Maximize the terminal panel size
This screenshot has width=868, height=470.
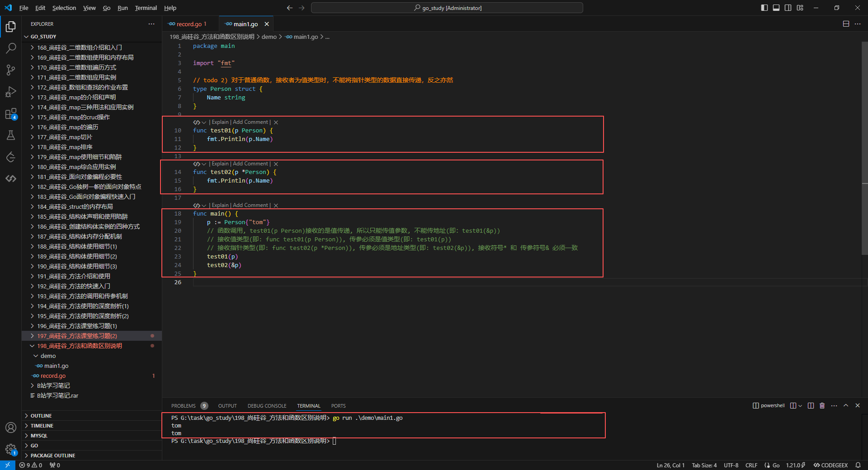846,405
